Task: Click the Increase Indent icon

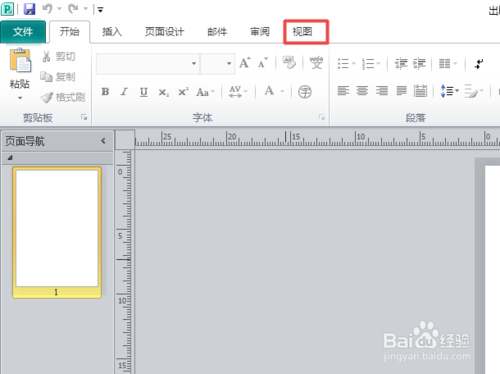Action: (419, 63)
